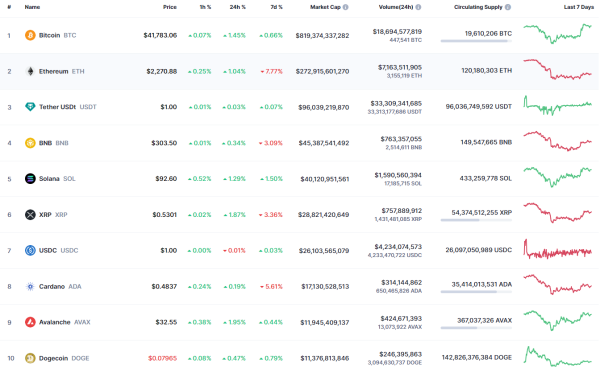This screenshot has height=372, width=600.
Task: Click Avalanche price $32.55
Action: [166, 322]
